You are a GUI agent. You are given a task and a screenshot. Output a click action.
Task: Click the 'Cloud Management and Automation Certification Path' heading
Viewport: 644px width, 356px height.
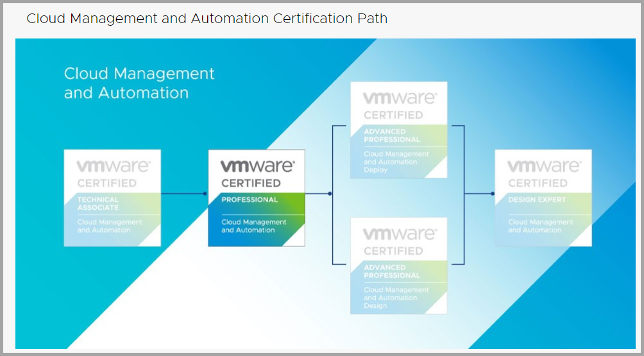pos(207,19)
